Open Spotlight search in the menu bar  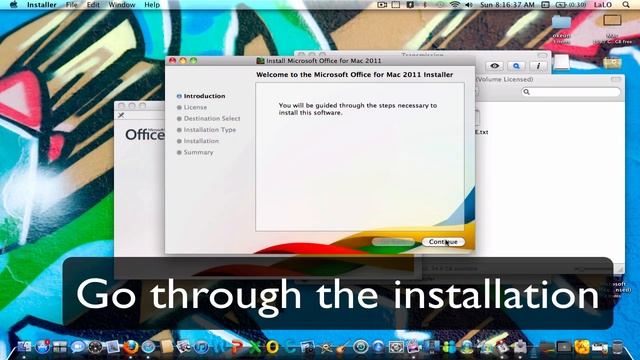click(626, 5)
